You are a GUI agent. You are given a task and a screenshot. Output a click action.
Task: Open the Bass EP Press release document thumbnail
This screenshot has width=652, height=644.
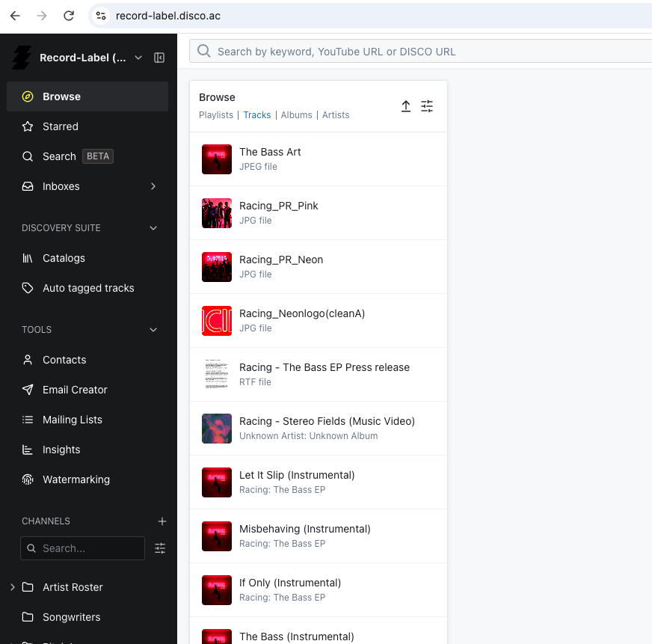[217, 375]
